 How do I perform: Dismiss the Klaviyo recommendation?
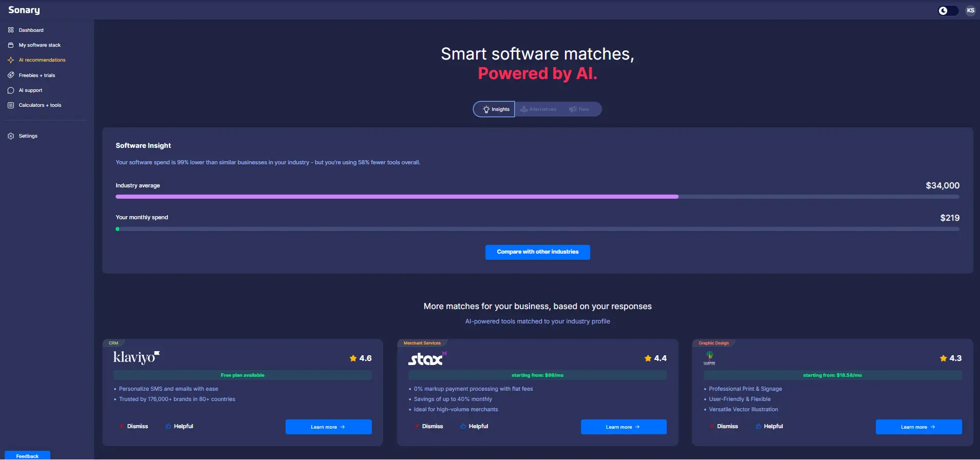pos(134,426)
